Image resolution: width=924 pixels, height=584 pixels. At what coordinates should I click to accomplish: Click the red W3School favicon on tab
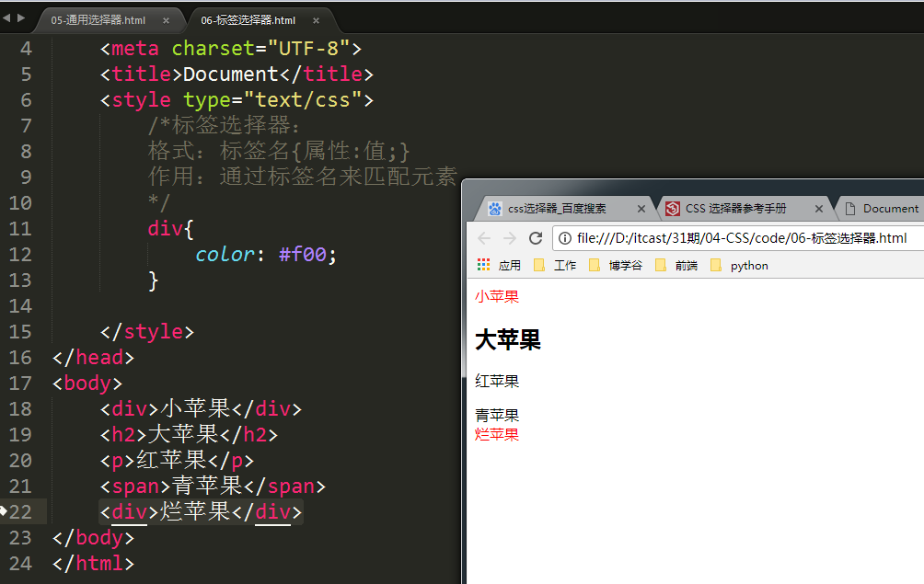pyautogui.click(x=673, y=209)
